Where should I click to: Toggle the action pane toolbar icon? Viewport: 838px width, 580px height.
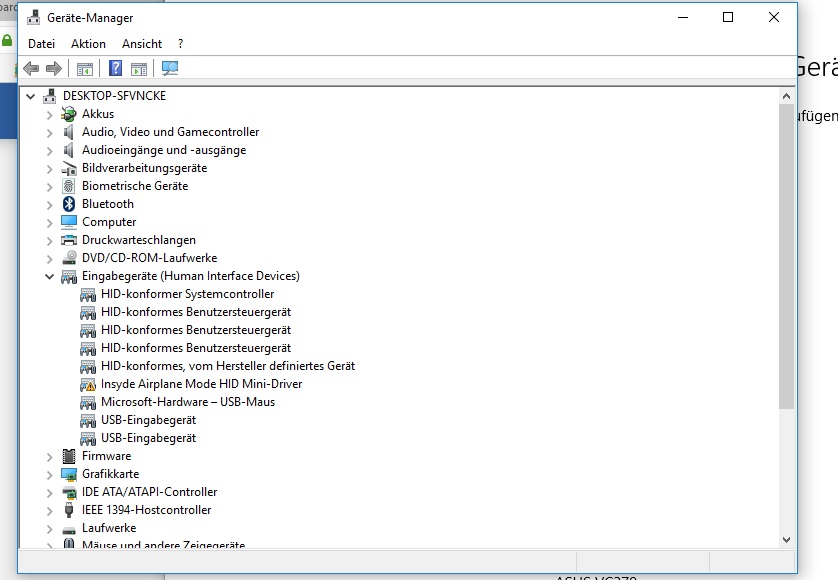[x=139, y=68]
